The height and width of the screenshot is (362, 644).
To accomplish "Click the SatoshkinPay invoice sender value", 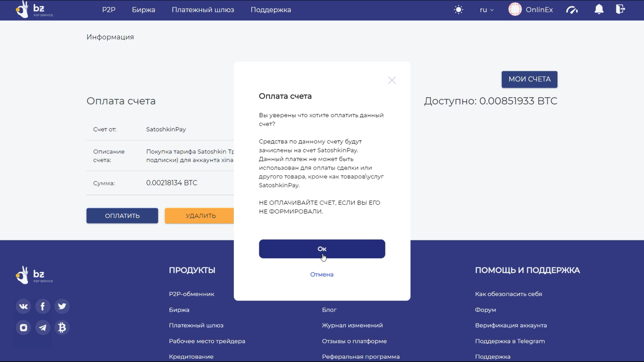I will coord(166,129).
